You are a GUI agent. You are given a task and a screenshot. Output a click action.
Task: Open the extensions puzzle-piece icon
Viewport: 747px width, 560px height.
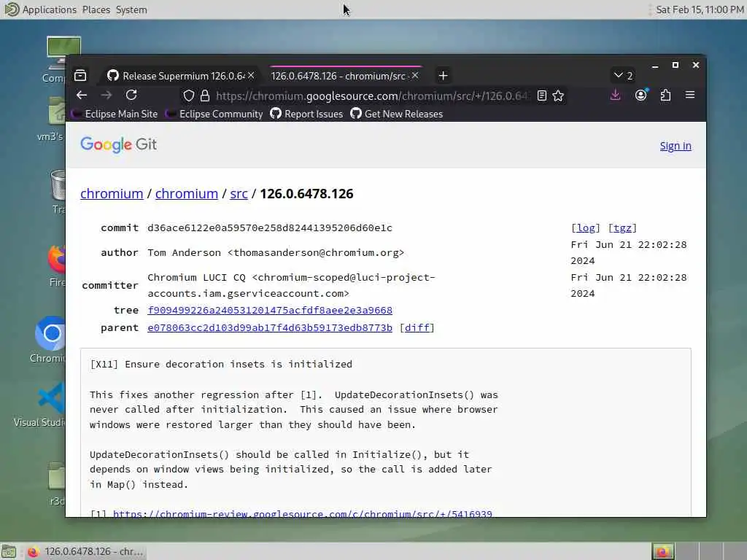[x=665, y=96]
